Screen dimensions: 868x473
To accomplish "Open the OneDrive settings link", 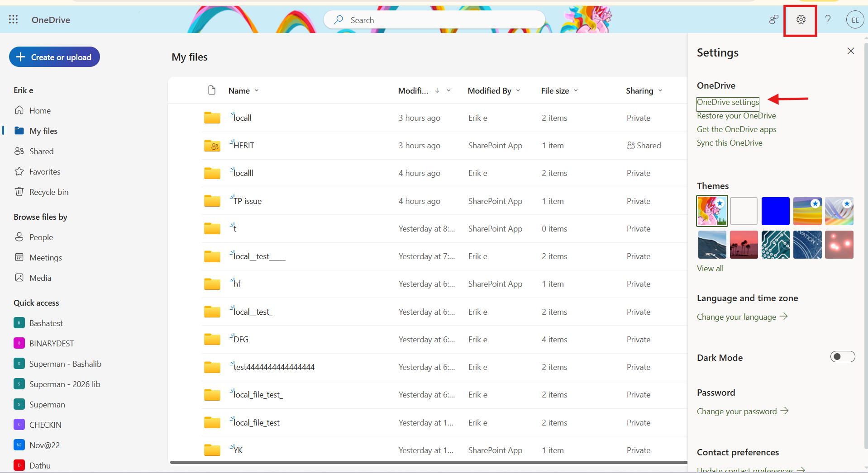I will [x=728, y=102].
